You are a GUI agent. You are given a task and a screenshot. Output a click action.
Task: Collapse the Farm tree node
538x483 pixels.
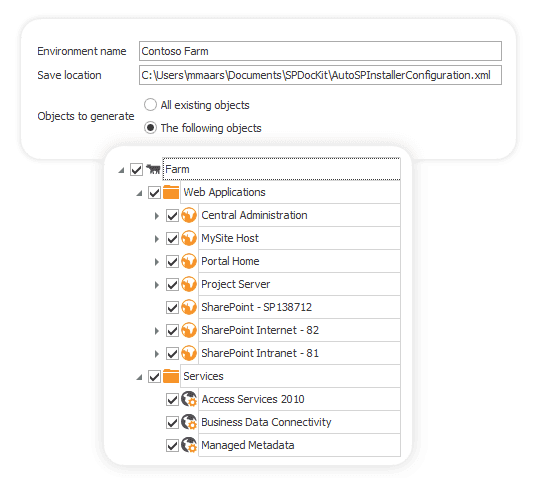121,170
